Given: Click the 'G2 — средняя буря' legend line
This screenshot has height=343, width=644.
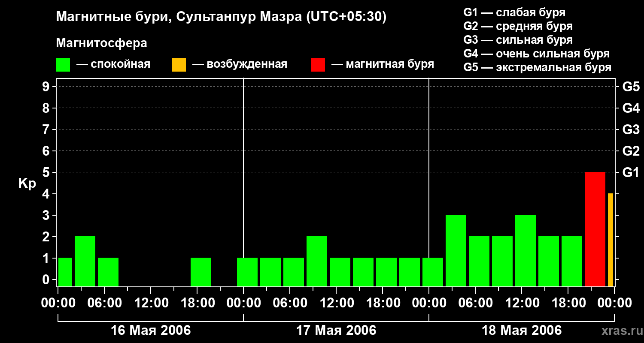Looking at the screenshot, I should (x=518, y=26).
